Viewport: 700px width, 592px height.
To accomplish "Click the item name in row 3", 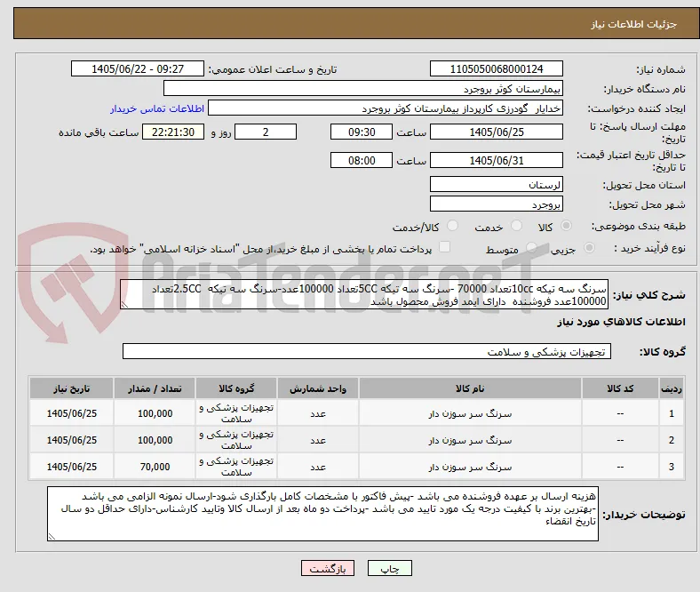I will pos(470,468).
